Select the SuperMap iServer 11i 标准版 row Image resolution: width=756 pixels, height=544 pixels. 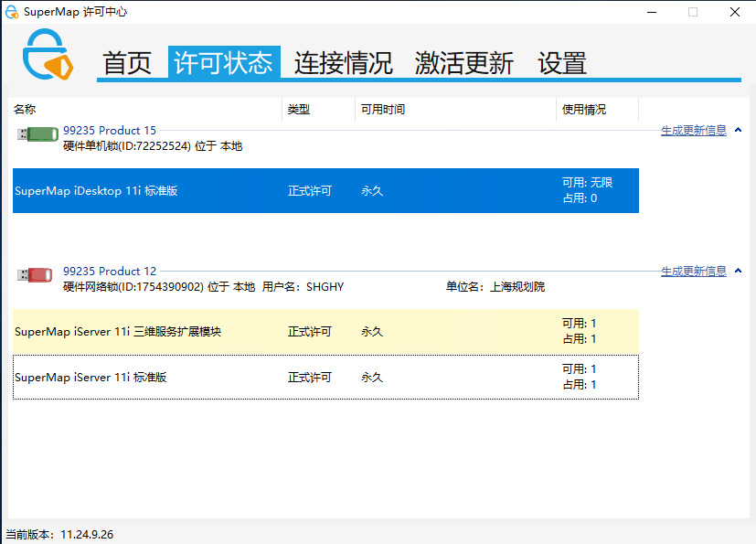(325, 377)
